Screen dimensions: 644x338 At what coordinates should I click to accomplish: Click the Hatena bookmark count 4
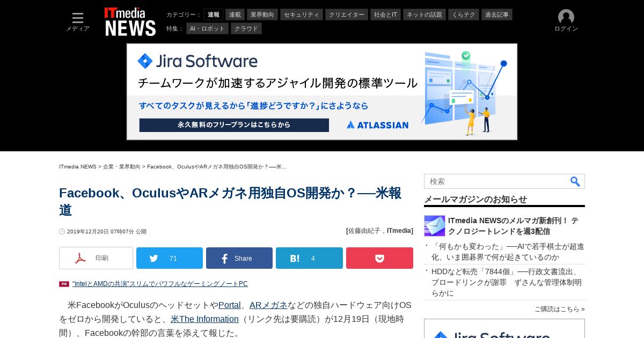pyautogui.click(x=313, y=259)
